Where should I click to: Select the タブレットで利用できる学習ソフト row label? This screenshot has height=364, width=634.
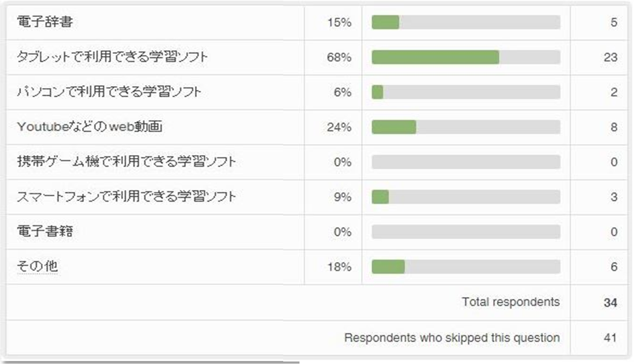[113, 57]
